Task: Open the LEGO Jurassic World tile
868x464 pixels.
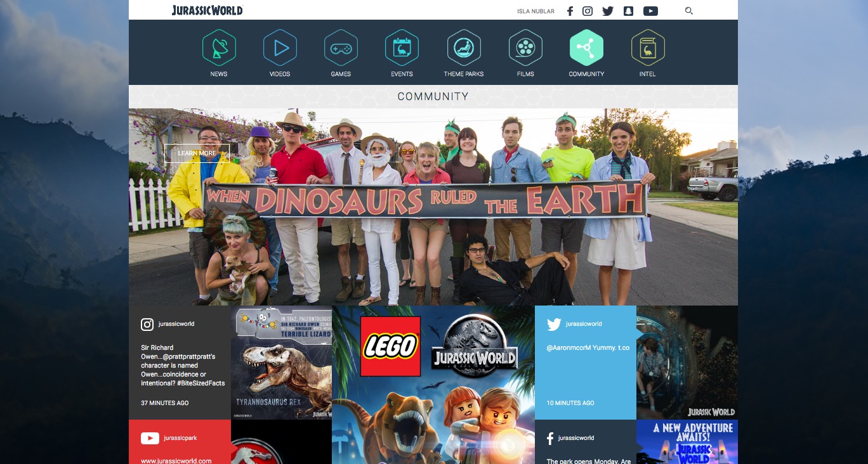Action: (433, 385)
